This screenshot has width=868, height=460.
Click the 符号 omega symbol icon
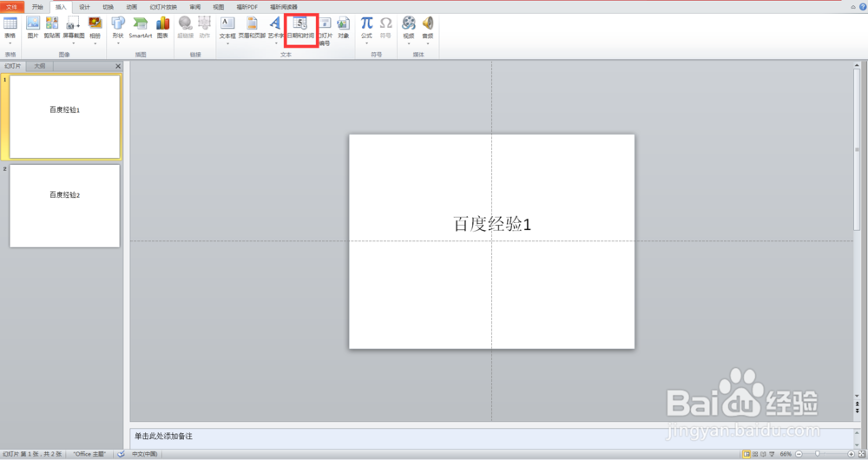coord(386,23)
